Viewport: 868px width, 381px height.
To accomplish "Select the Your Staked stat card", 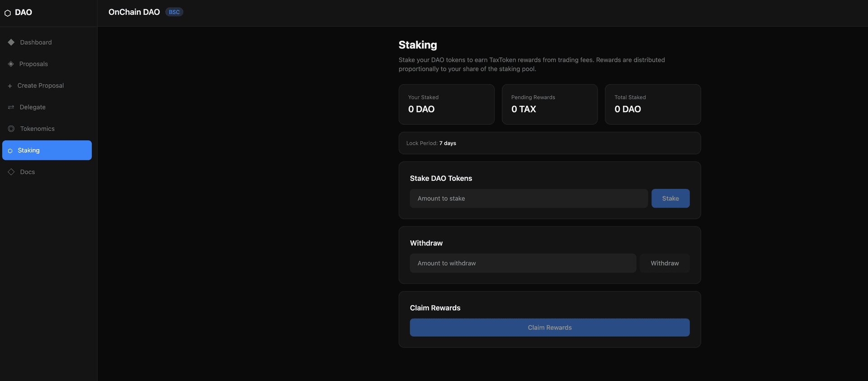I will click(446, 104).
